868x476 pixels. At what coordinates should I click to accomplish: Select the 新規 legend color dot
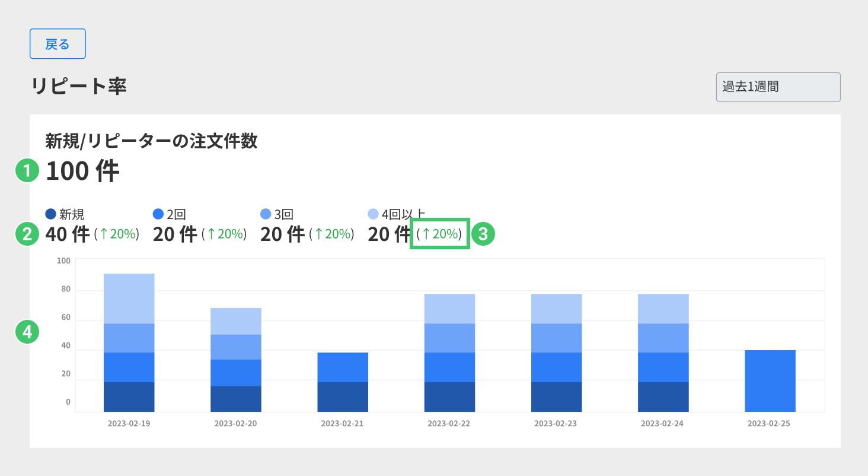coord(51,214)
